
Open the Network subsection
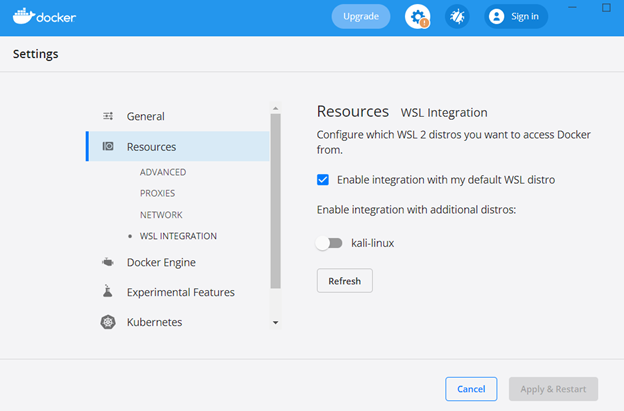161,215
